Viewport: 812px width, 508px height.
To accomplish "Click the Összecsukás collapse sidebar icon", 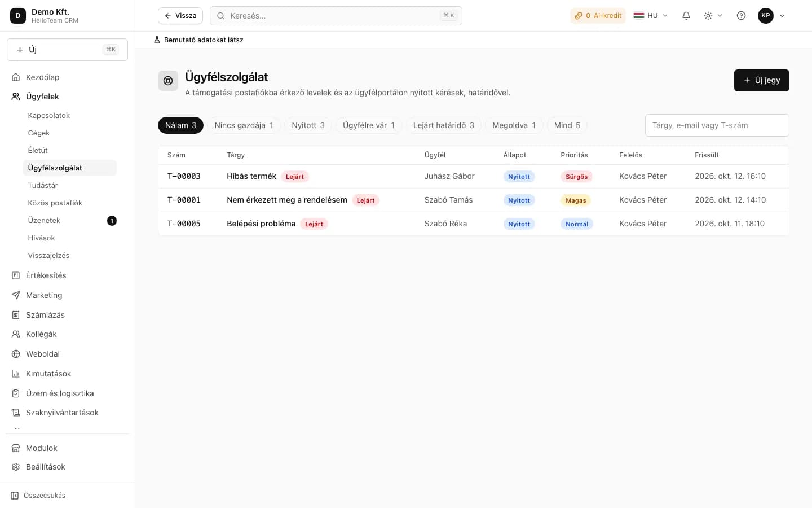I will (x=15, y=496).
